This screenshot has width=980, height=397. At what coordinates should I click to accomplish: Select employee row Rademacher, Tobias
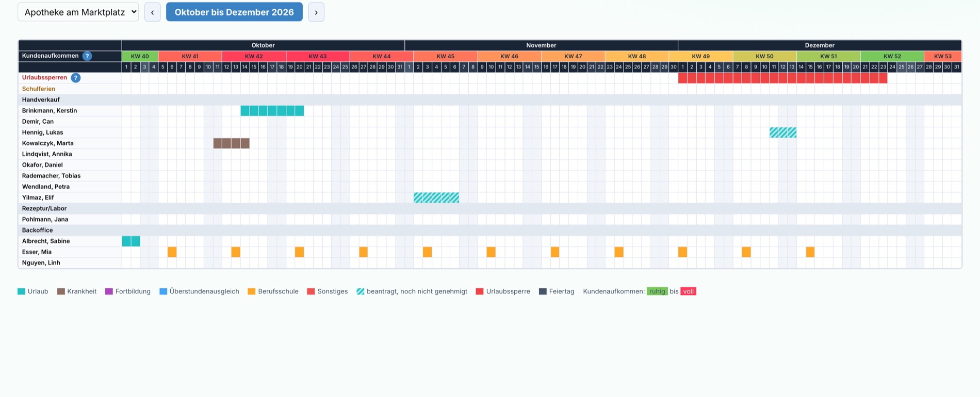point(490,176)
